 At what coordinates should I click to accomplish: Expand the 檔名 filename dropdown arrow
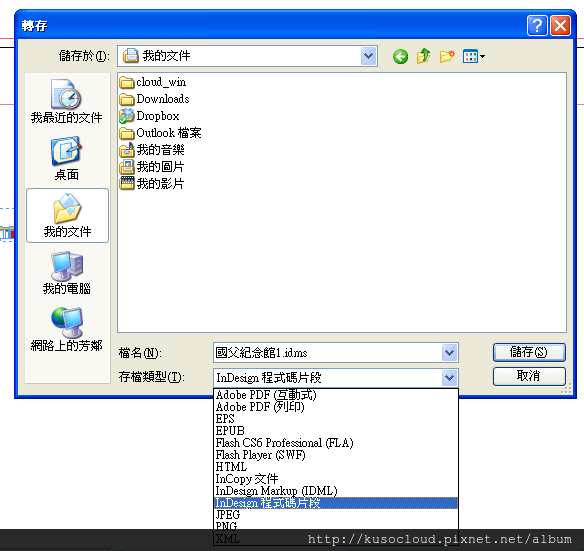tap(450, 352)
